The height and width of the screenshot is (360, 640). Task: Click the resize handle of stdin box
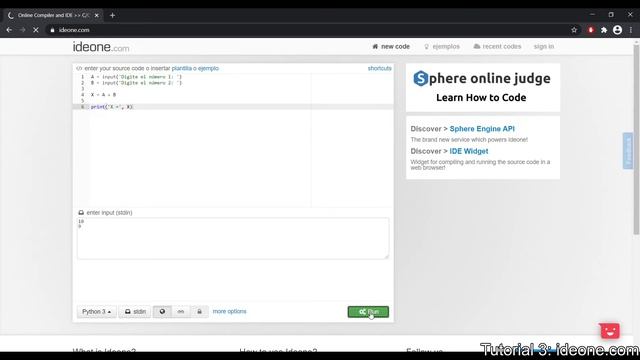click(x=386, y=256)
